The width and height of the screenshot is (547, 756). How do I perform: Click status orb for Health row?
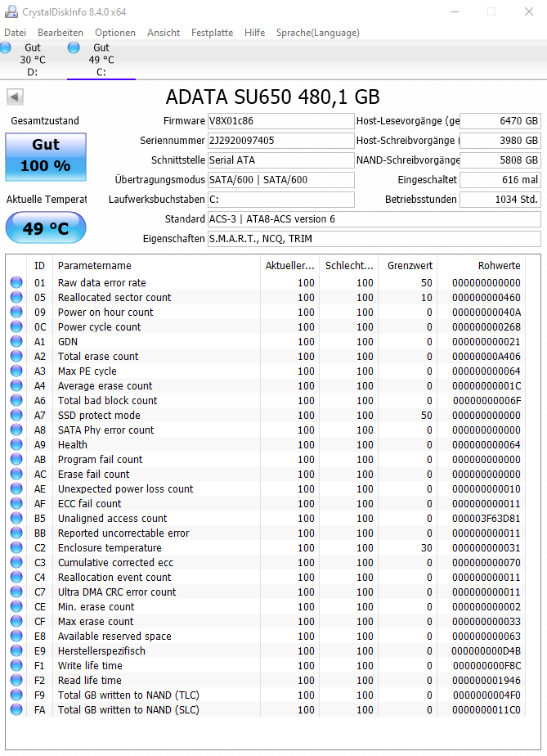click(x=16, y=444)
